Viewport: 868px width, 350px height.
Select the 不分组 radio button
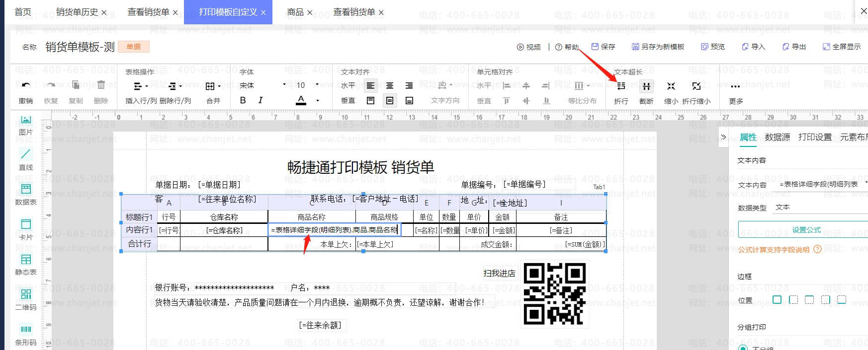743,348
